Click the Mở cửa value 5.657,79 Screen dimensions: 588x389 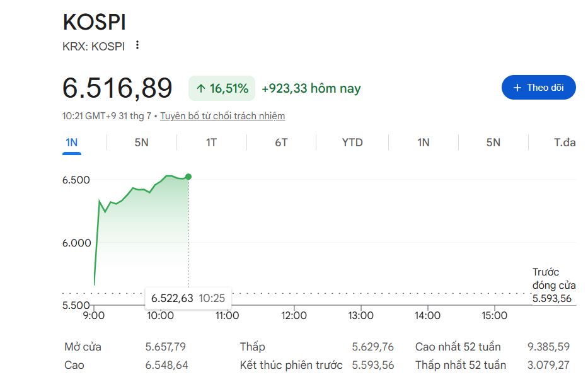pyautogui.click(x=165, y=347)
